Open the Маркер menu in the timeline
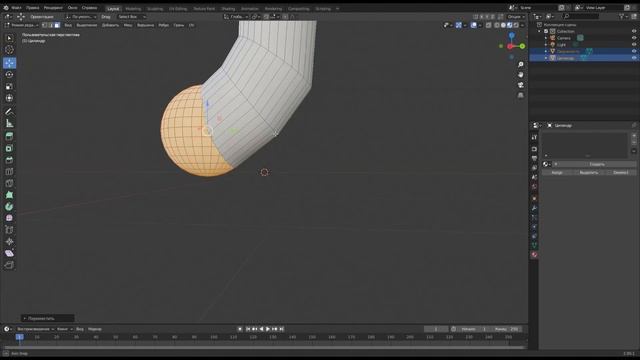Screen dimensions: 640x360 (x=95, y=329)
